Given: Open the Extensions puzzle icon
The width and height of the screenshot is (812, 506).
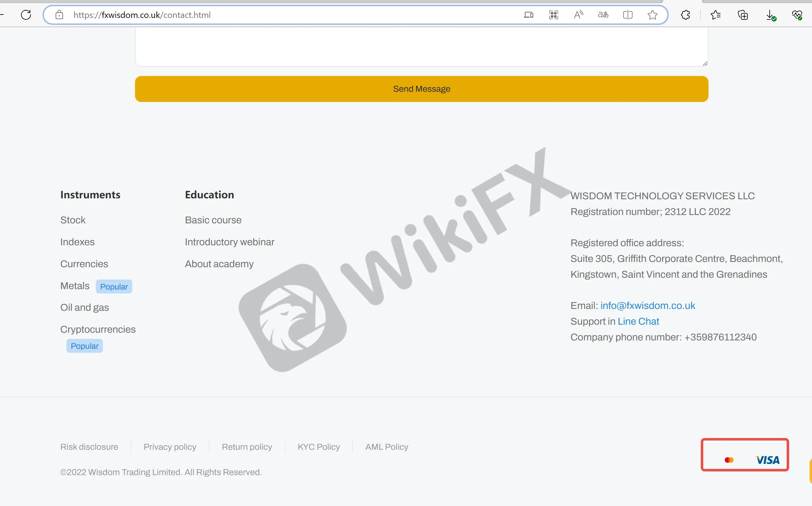Looking at the screenshot, I should click(x=686, y=15).
